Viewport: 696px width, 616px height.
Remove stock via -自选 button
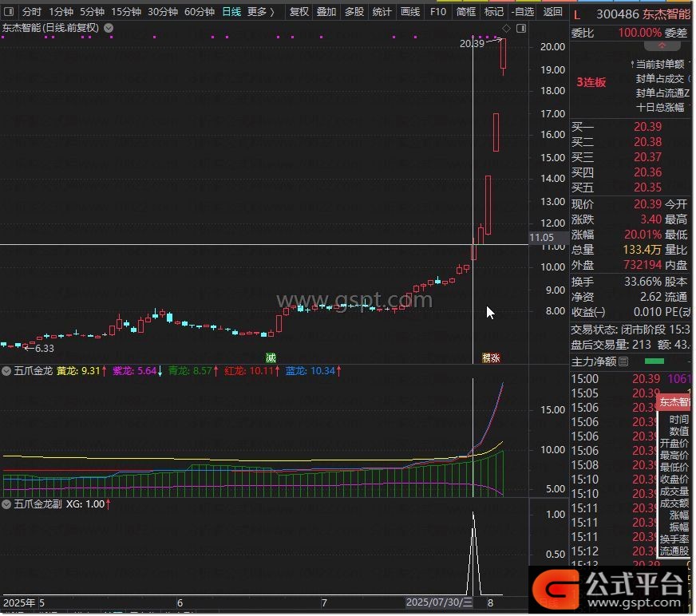524,11
